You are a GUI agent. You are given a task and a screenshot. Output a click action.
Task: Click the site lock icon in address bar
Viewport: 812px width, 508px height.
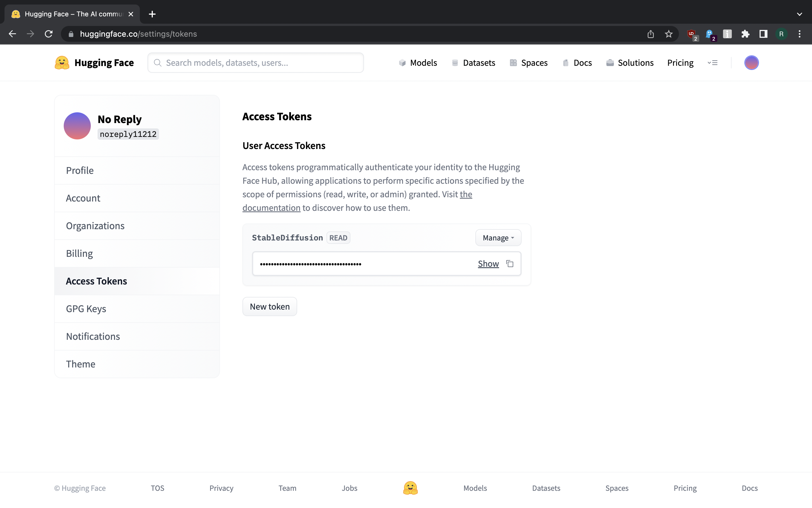coord(71,34)
